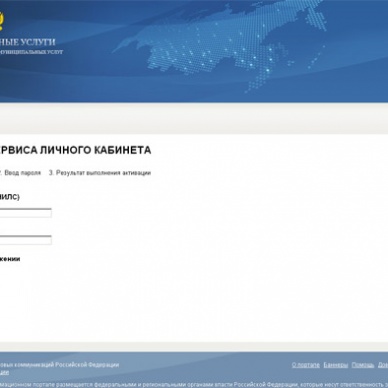Click the 'УСЛУГИ' portal logo text in header
Viewport: 388px width, 388px height.
click(x=38, y=42)
